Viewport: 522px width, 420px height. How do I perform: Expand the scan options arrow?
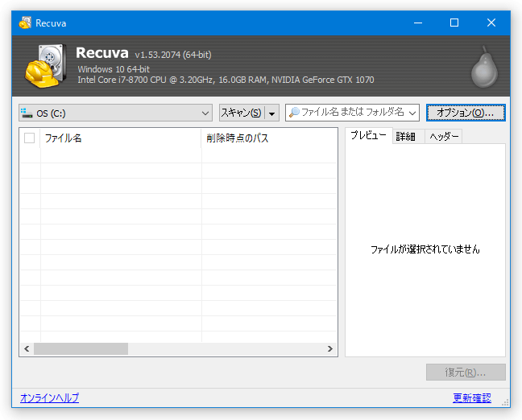click(x=272, y=113)
